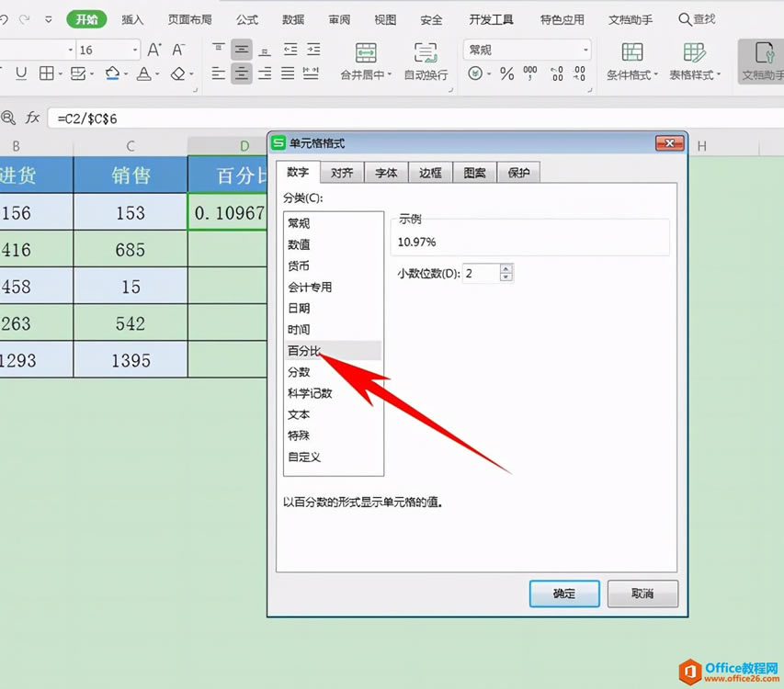The width and height of the screenshot is (784, 689).
Task: Apply thousands separator style
Action: pyautogui.click(x=530, y=73)
